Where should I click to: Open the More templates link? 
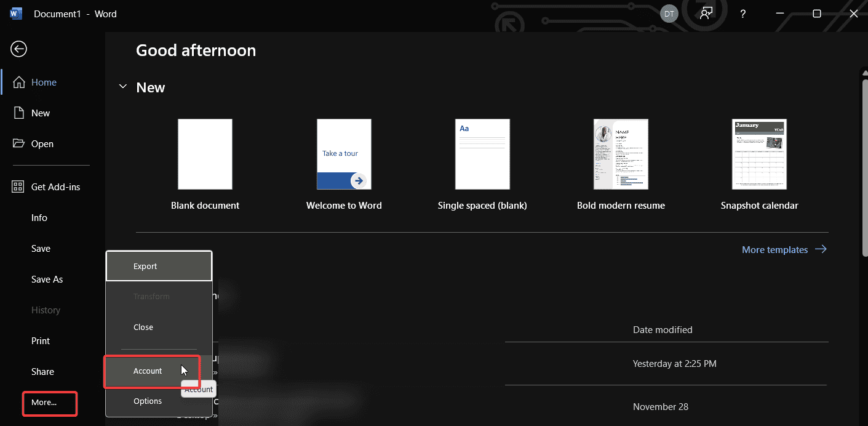tap(784, 249)
